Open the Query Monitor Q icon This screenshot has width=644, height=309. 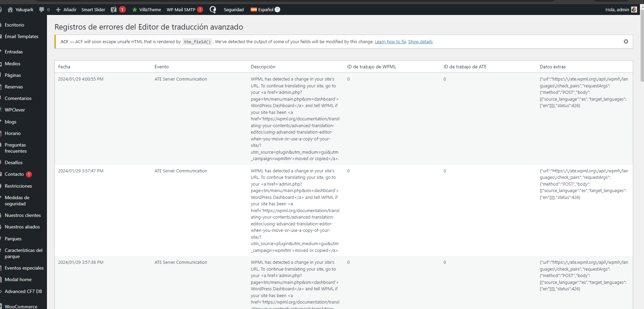click(213, 10)
